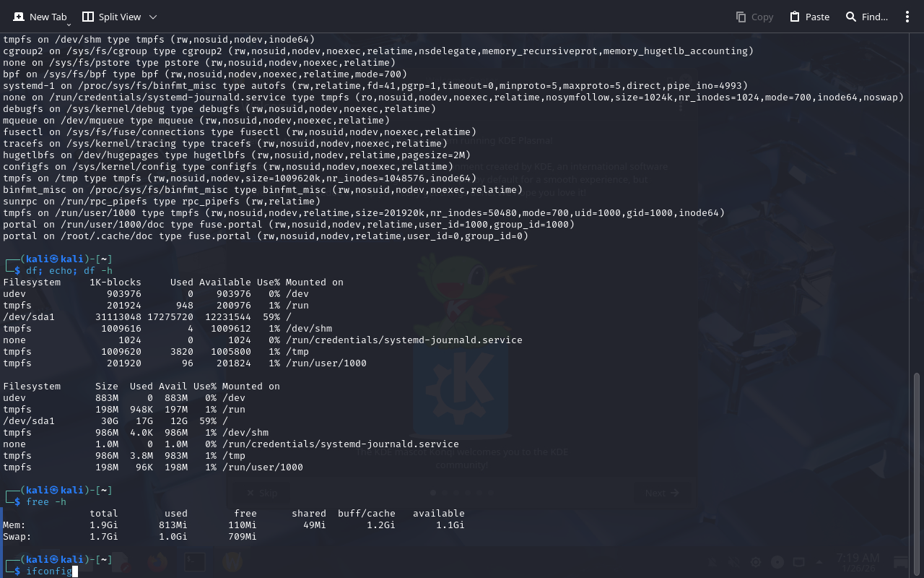This screenshot has height=578, width=924.
Task: Click the ifconfig command at the cursor
Action: (49, 571)
